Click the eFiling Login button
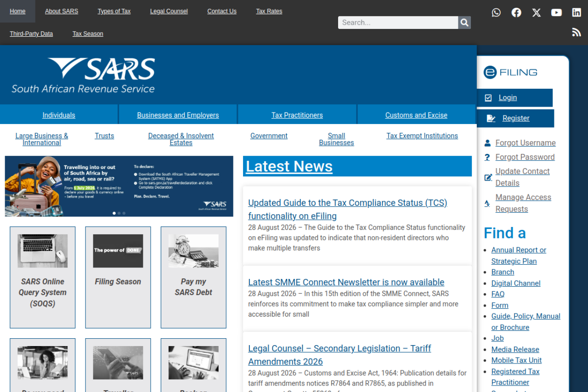The image size is (588, 392). point(514,98)
